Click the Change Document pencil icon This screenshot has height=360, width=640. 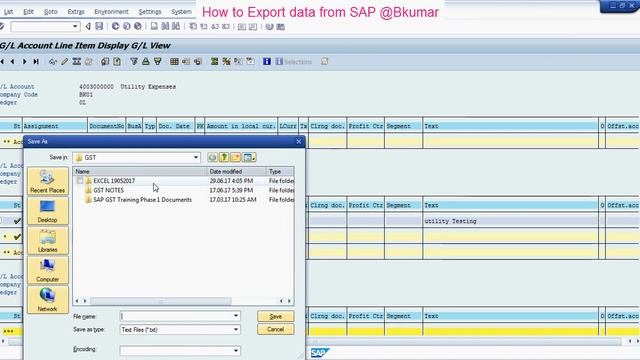pos(64,62)
